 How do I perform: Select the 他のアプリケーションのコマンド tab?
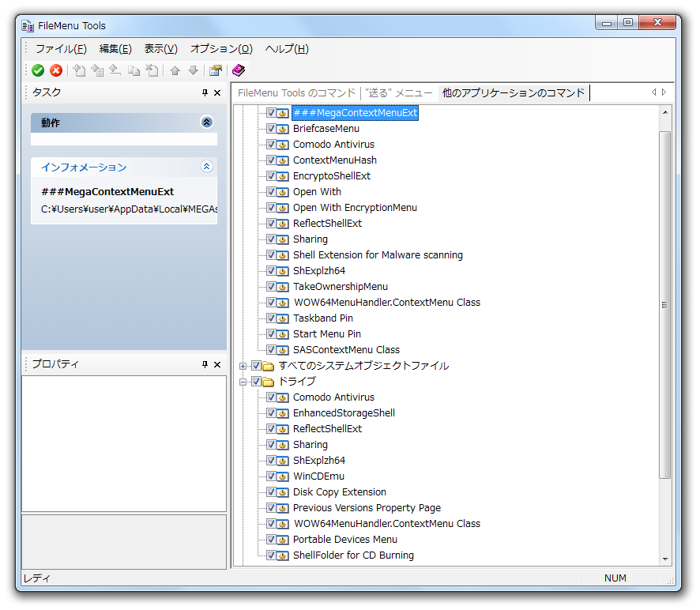514,93
